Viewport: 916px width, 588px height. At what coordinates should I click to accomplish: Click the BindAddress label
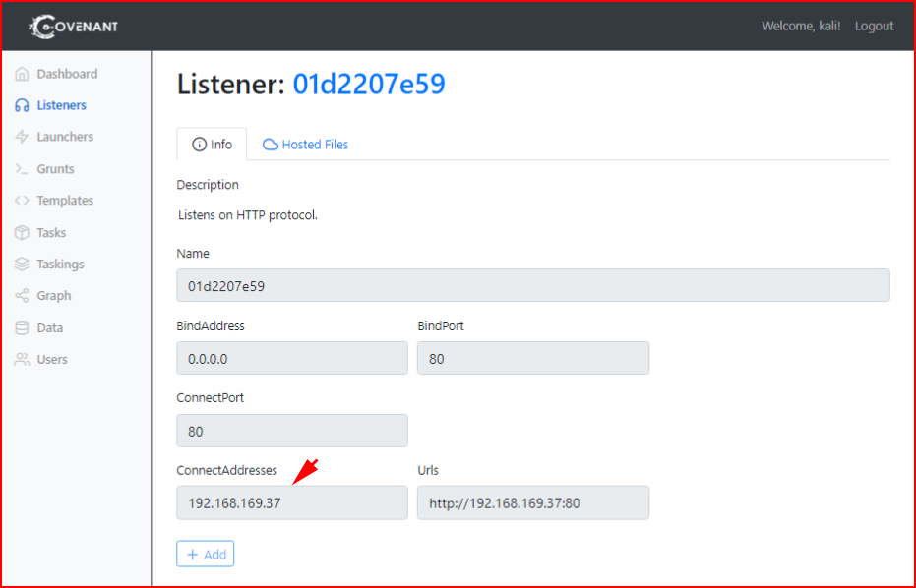(211, 325)
